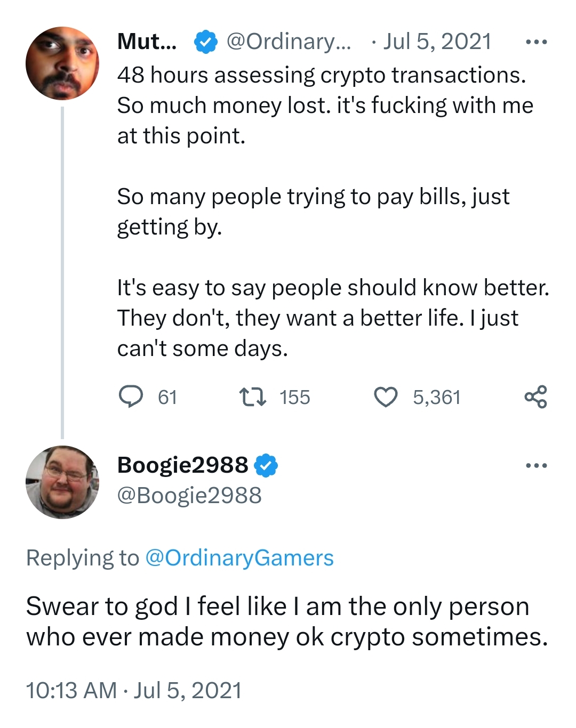Follow the @OrdinaryGamers mention link
Viewport: 576px width, 728px height.
click(x=239, y=558)
